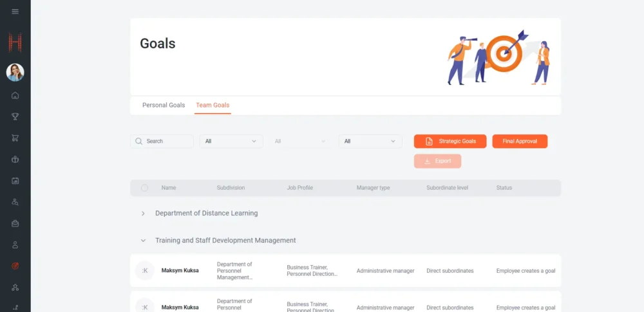Select the red target Goals icon
The height and width of the screenshot is (312, 644).
click(x=15, y=266)
